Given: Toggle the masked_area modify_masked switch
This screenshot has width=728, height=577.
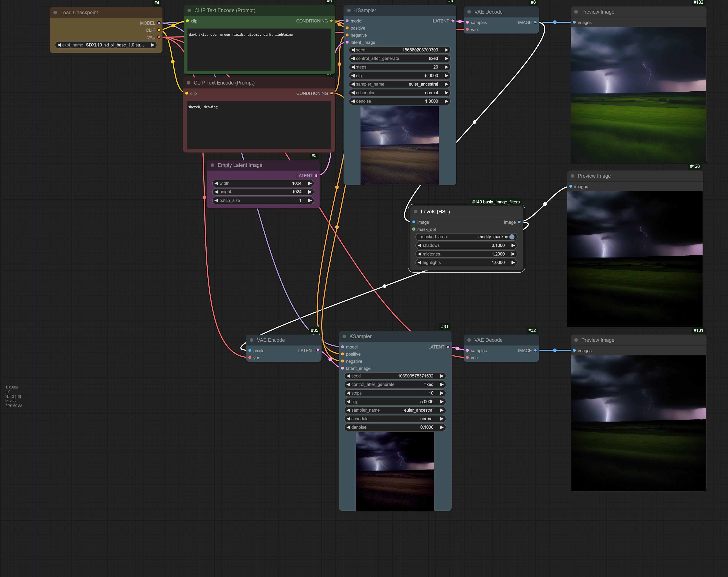Looking at the screenshot, I should 512,237.
